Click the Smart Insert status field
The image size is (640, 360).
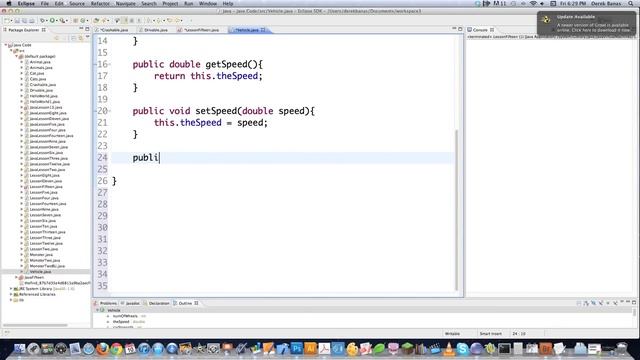tap(490, 333)
